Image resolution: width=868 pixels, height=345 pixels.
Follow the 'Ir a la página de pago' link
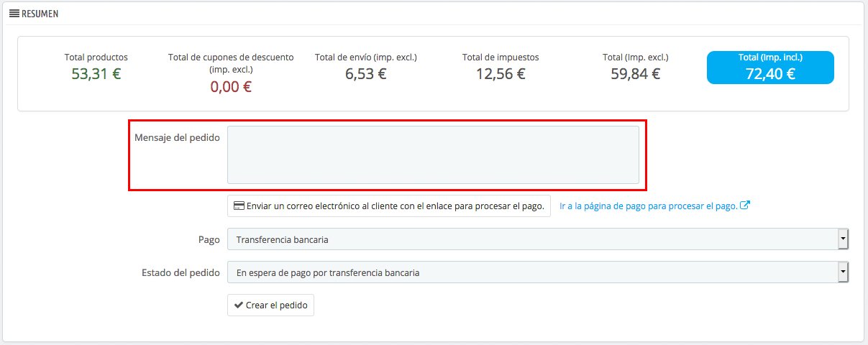[x=649, y=206]
